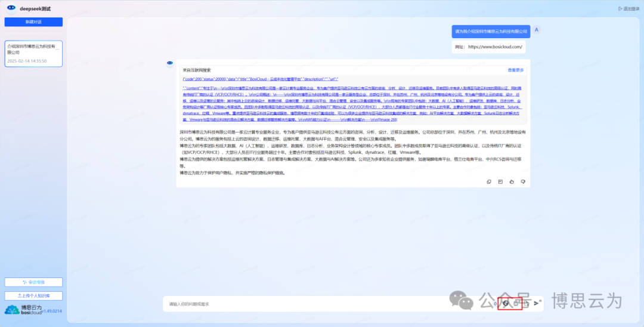
Task: Open the BosiCloud search result JSON link
Action: tap(260, 78)
